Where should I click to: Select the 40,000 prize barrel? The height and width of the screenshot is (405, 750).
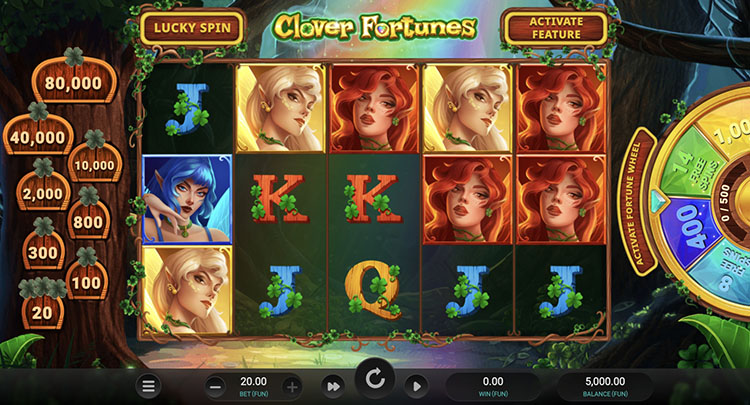(x=38, y=134)
